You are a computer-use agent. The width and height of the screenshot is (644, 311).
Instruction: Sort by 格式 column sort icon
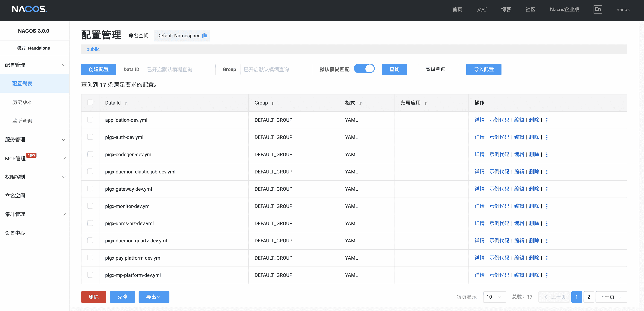coord(360,103)
